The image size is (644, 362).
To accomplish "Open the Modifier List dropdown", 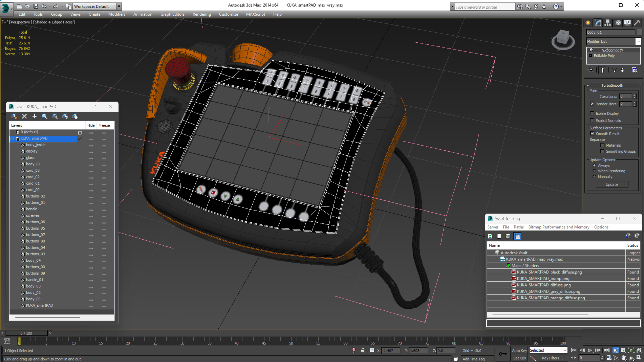I will click(x=639, y=42).
